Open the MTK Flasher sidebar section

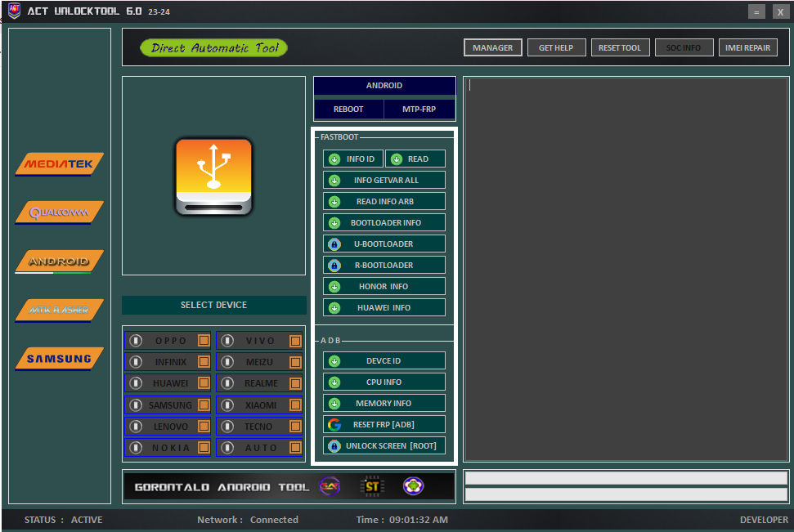[x=59, y=310]
